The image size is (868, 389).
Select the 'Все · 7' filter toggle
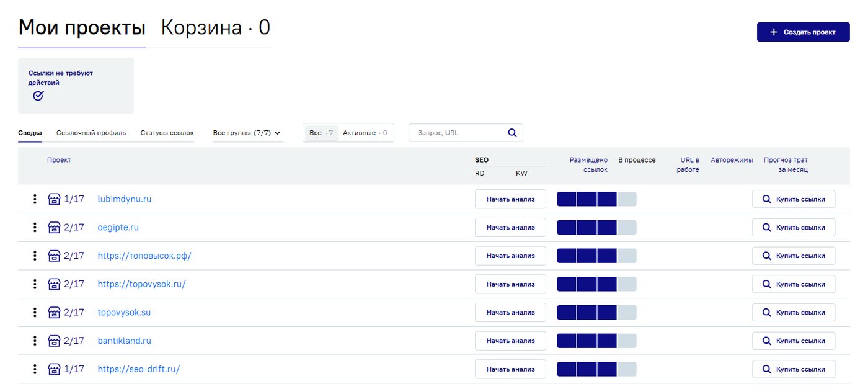tap(321, 133)
